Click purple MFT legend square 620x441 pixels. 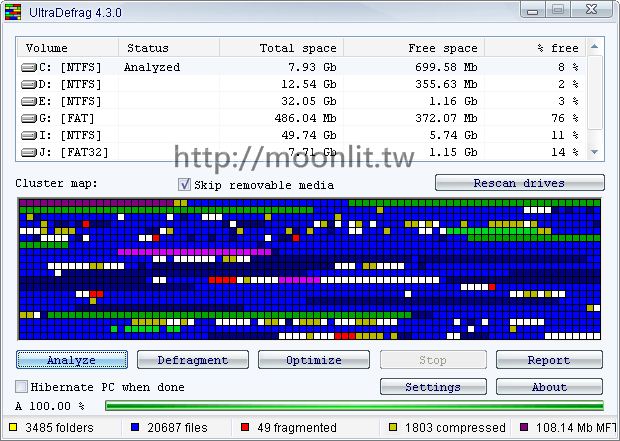click(524, 427)
